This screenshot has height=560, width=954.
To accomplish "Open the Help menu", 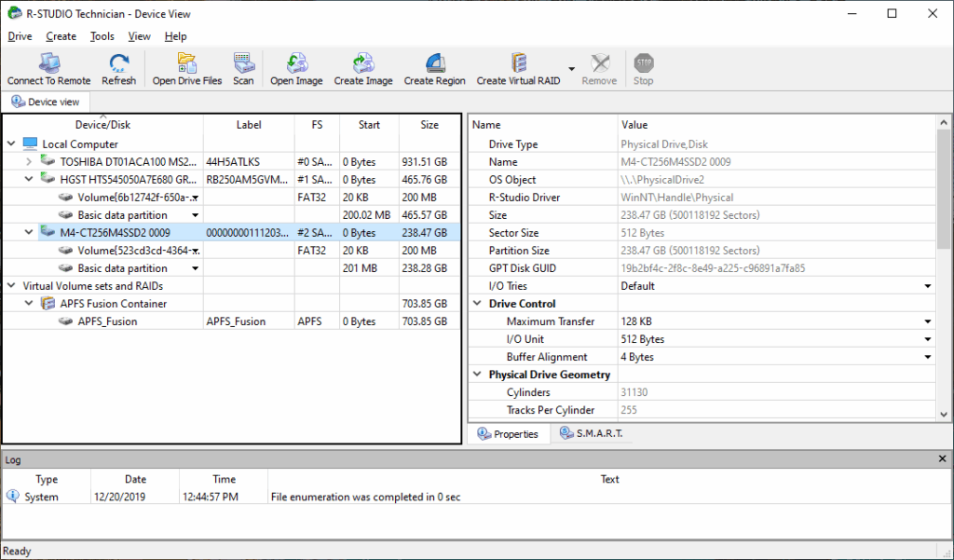I will click(x=175, y=36).
